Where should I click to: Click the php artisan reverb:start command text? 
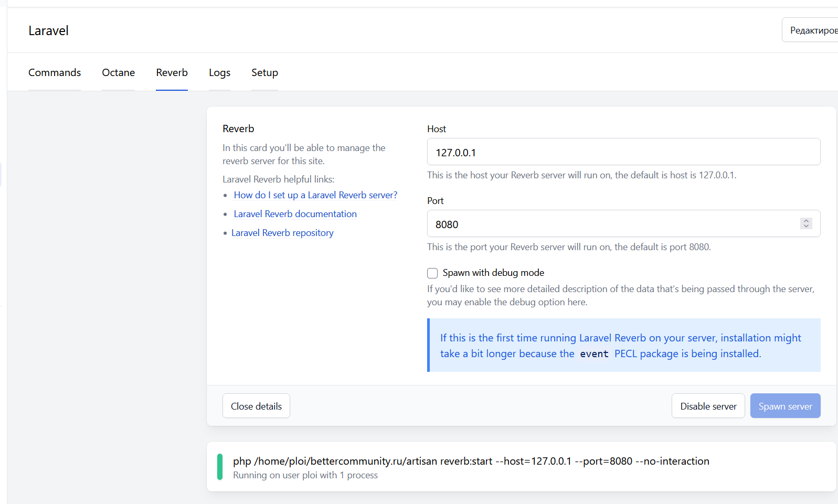point(471,461)
